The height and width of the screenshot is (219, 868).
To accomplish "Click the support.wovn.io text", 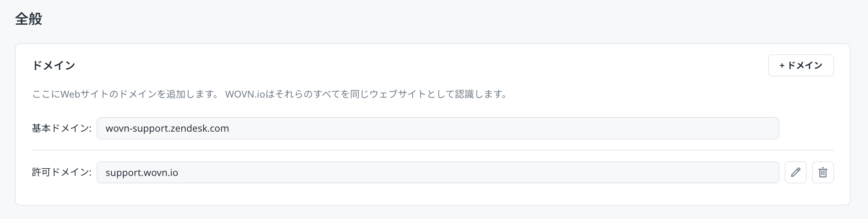I will pyautogui.click(x=142, y=173).
